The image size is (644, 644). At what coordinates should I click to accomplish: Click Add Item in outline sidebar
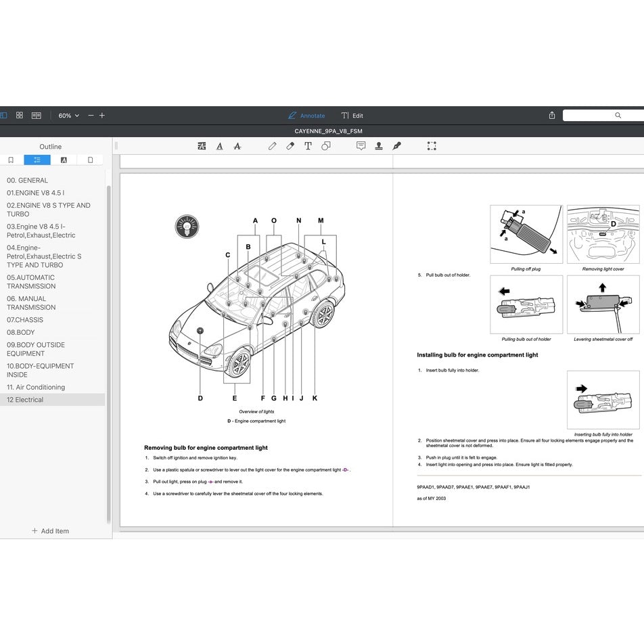[x=51, y=531]
